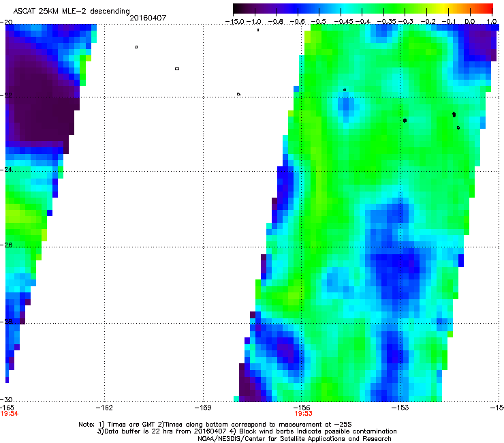Click the -0.2 color scale value

click(428, 22)
